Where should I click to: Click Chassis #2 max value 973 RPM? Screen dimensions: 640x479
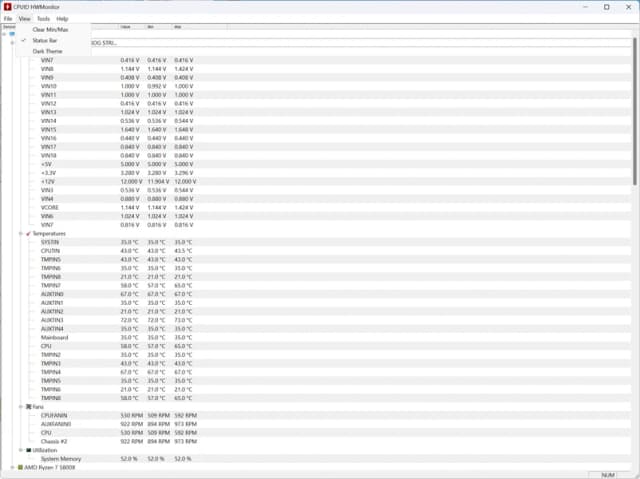(186, 441)
